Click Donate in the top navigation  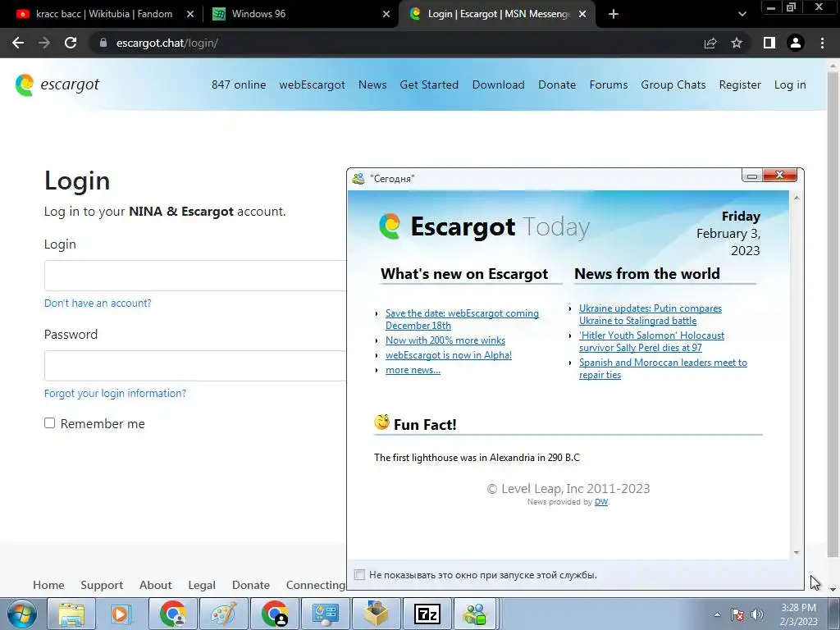[x=557, y=84]
